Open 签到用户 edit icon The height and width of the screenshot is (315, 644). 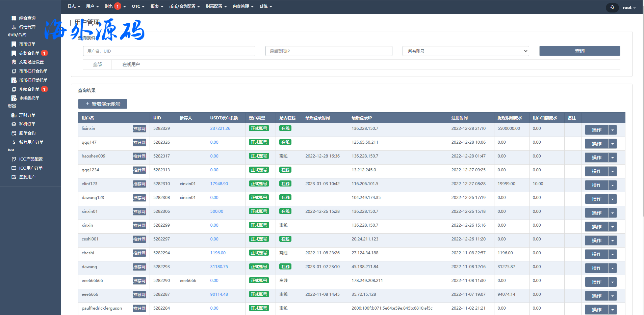[x=14, y=177]
